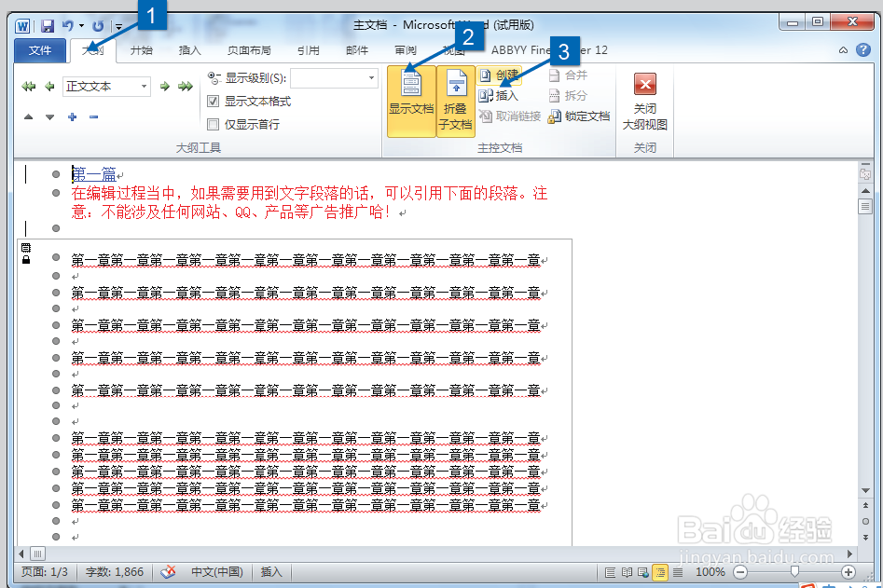
Task: Click the 取消链接 button
Action: click(510, 116)
